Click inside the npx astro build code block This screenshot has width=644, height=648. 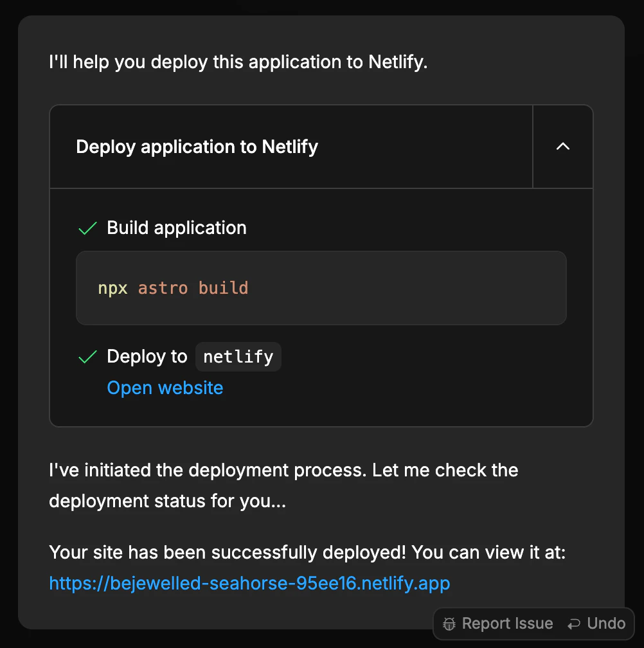321,288
